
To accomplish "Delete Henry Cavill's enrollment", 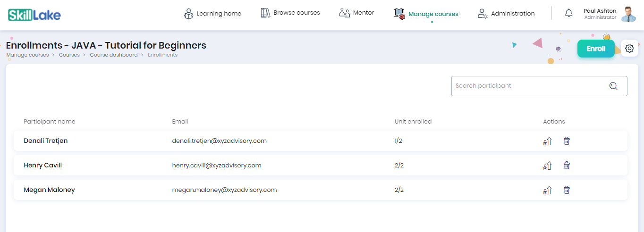I will (567, 166).
